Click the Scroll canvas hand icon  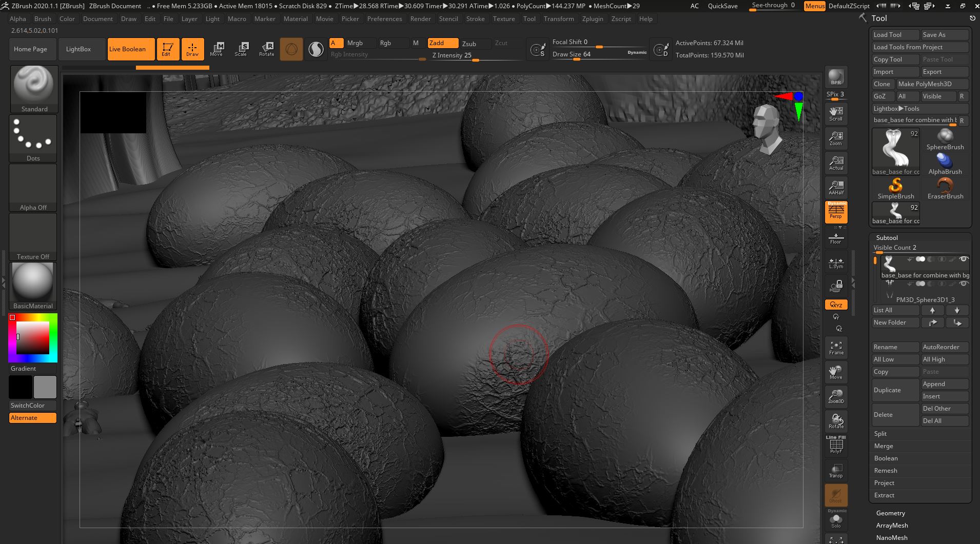coord(836,114)
